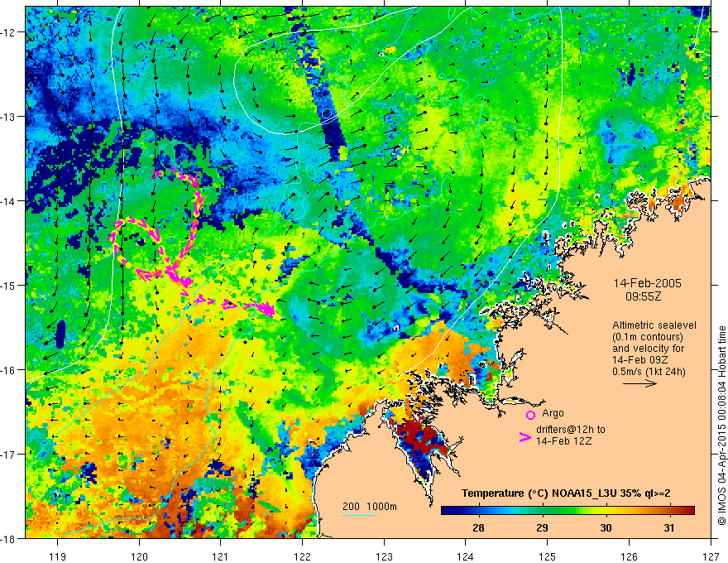728x563 pixels.
Task: Click longitude axis label '127'
Action: point(711,557)
